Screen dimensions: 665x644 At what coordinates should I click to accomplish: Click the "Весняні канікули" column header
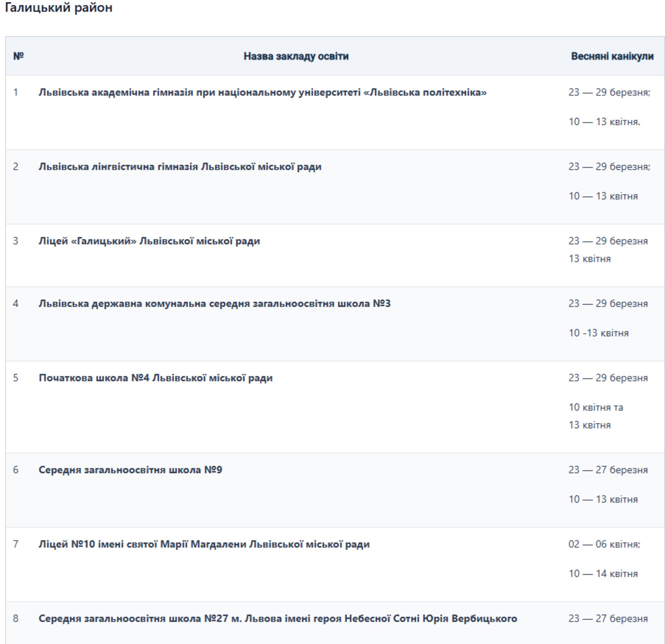(x=612, y=56)
